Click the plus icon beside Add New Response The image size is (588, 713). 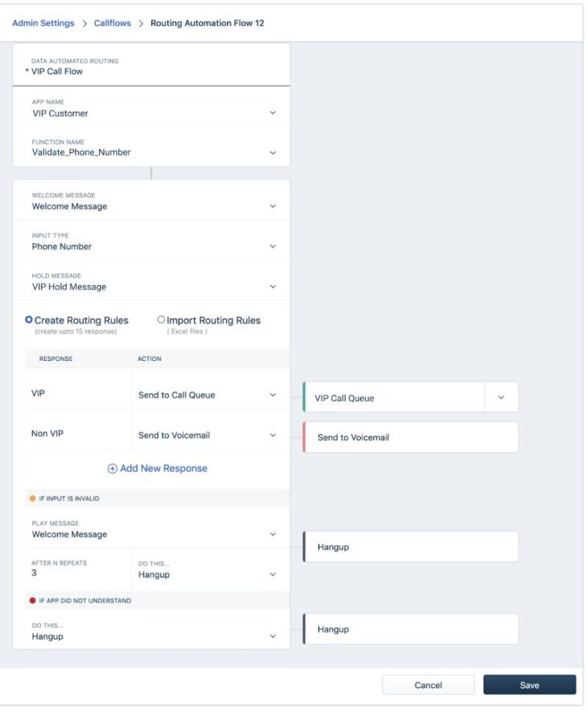click(x=112, y=468)
